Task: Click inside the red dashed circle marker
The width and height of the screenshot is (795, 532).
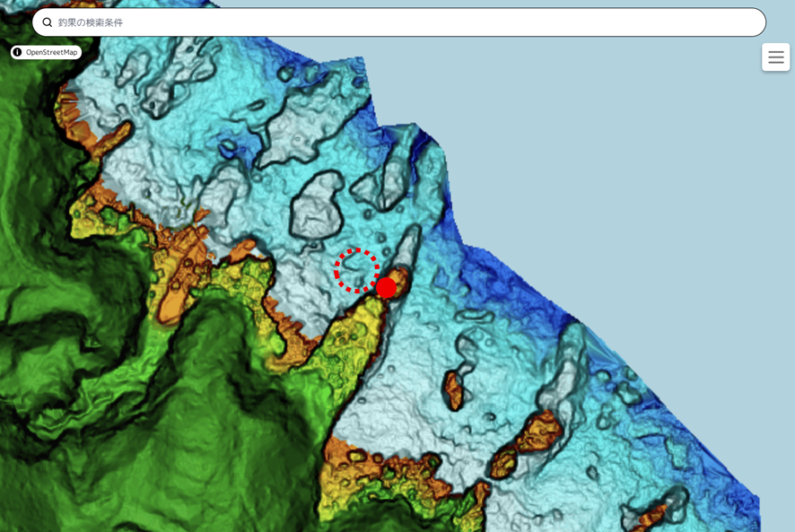Action: pyautogui.click(x=356, y=270)
